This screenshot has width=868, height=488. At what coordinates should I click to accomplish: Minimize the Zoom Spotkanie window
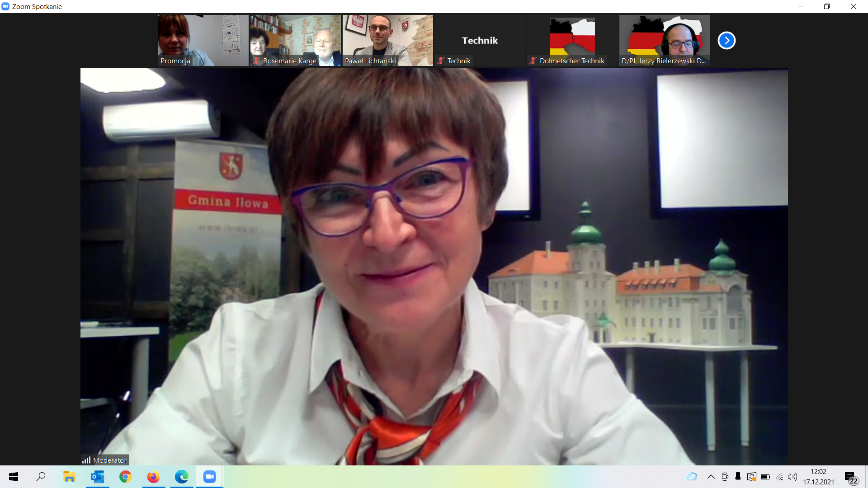pos(801,6)
